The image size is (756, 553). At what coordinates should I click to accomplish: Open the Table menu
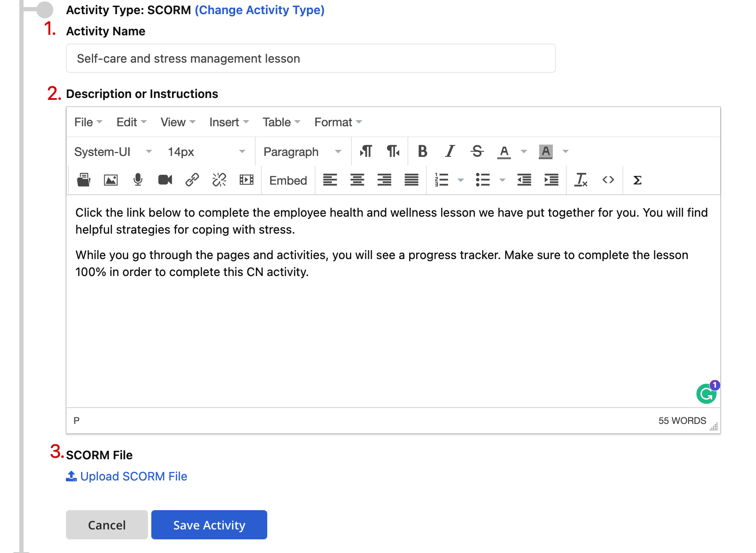click(x=281, y=122)
